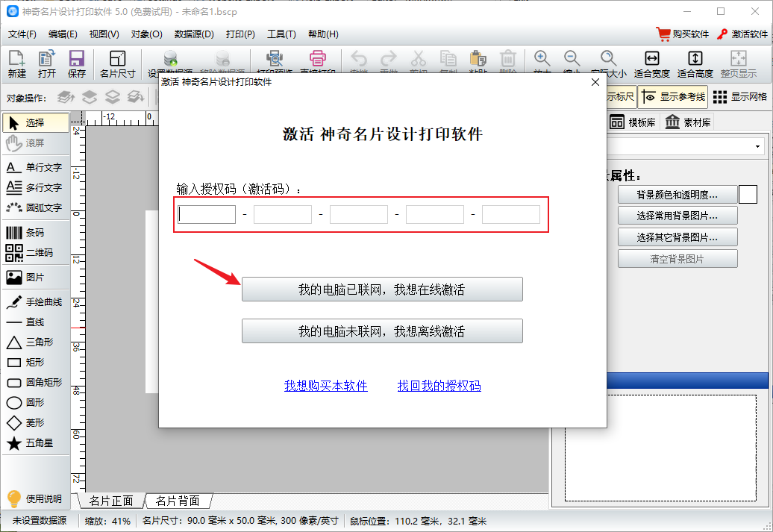Select the 矩形 rectangle tool

(36, 363)
